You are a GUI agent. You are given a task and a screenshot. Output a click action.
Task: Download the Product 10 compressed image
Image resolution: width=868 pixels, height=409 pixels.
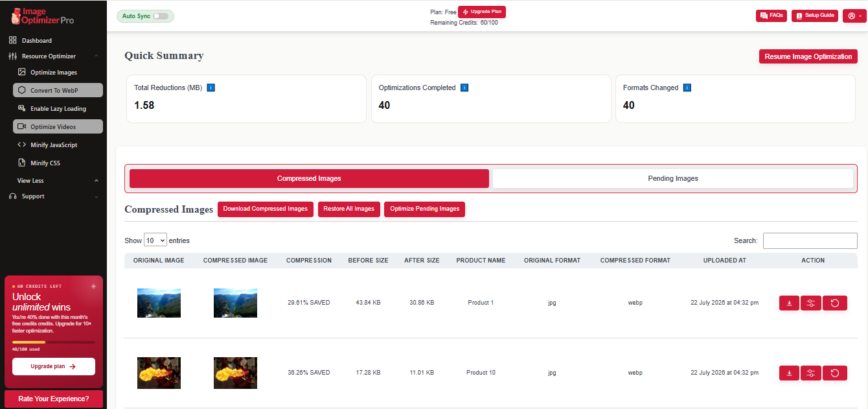(x=789, y=373)
